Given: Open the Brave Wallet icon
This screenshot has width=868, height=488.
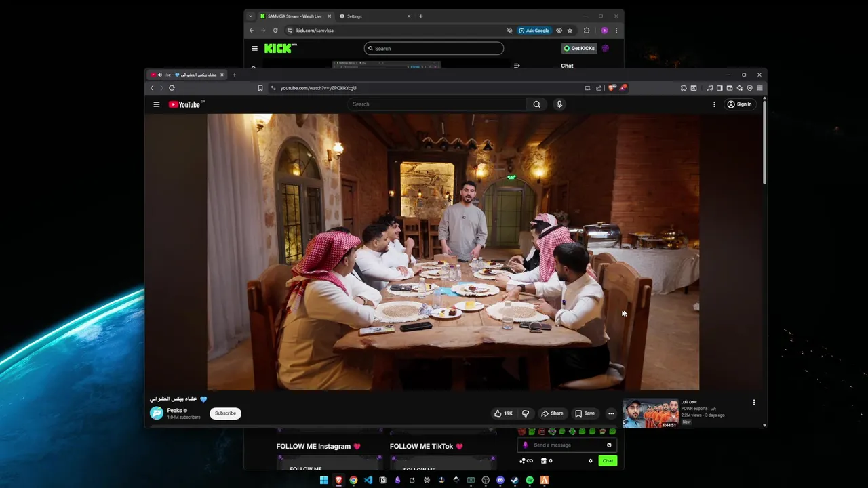Looking at the screenshot, I should coord(730,88).
